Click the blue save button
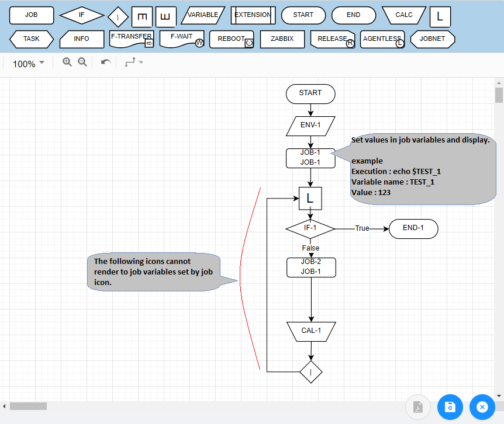504x424 pixels. tap(450, 407)
